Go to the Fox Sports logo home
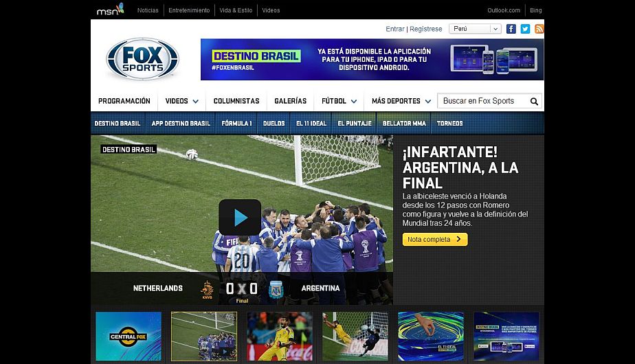 142,59
